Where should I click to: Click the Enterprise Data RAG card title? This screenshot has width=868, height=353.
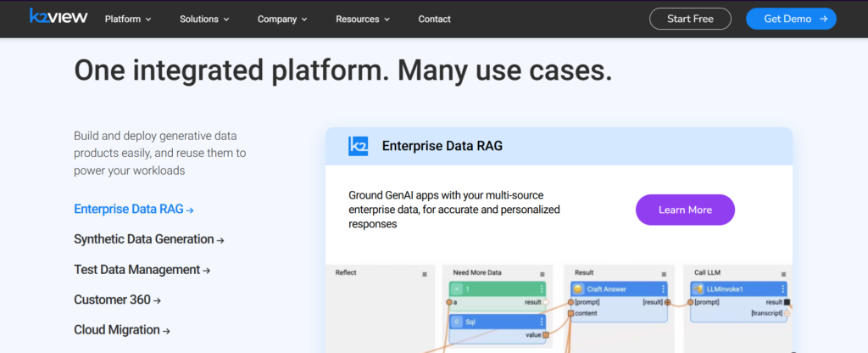point(442,146)
